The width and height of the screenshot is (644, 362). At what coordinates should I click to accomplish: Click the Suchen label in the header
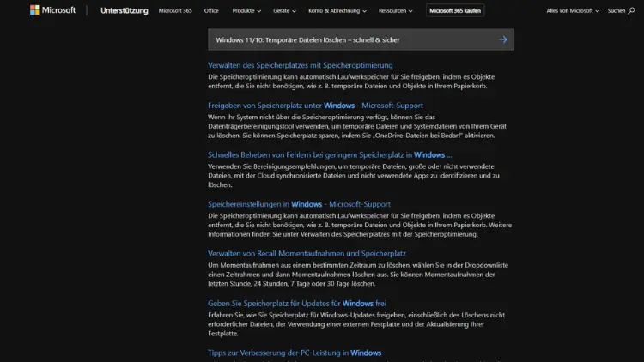(616, 10)
